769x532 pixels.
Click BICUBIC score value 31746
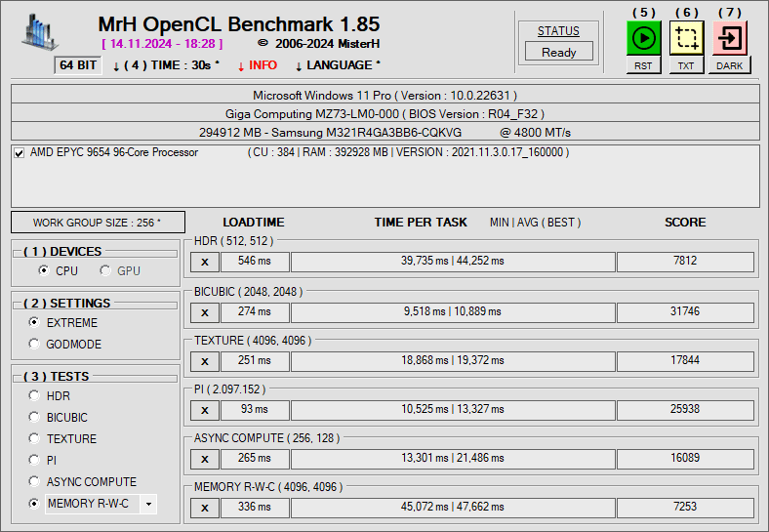click(x=685, y=312)
